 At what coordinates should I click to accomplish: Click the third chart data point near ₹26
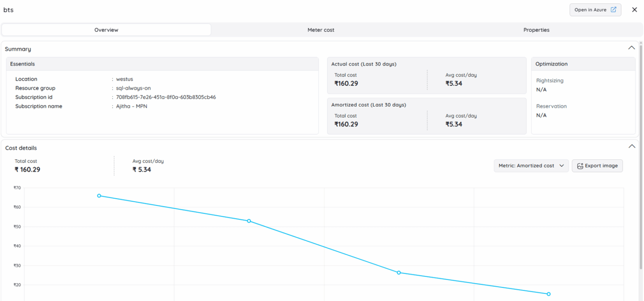399,272
